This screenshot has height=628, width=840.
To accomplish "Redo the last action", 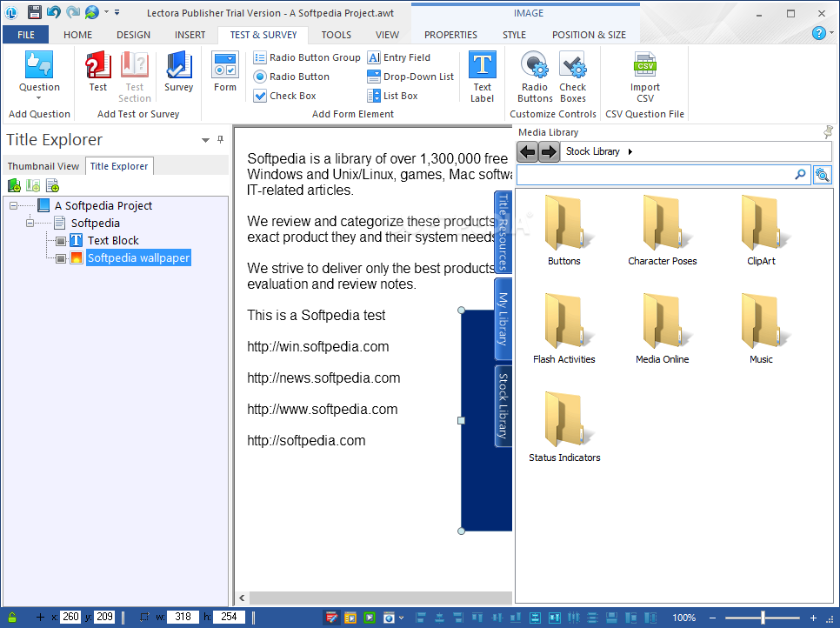I will point(72,12).
